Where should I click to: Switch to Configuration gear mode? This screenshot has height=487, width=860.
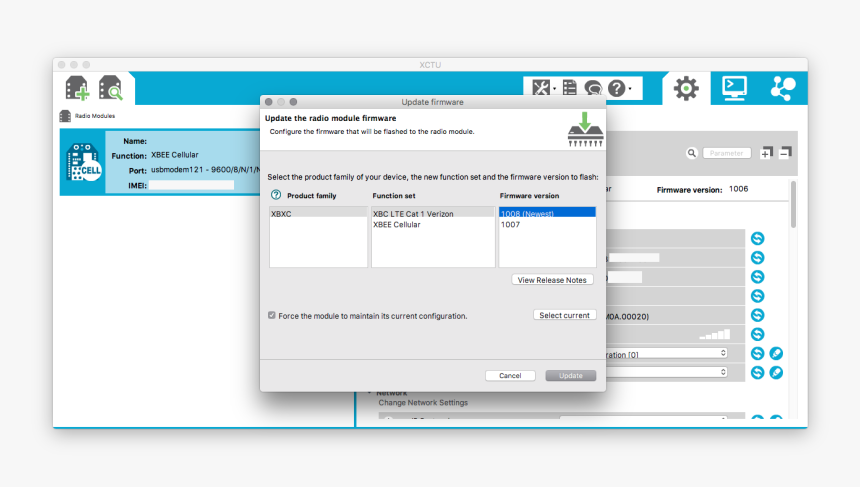[x=686, y=88]
